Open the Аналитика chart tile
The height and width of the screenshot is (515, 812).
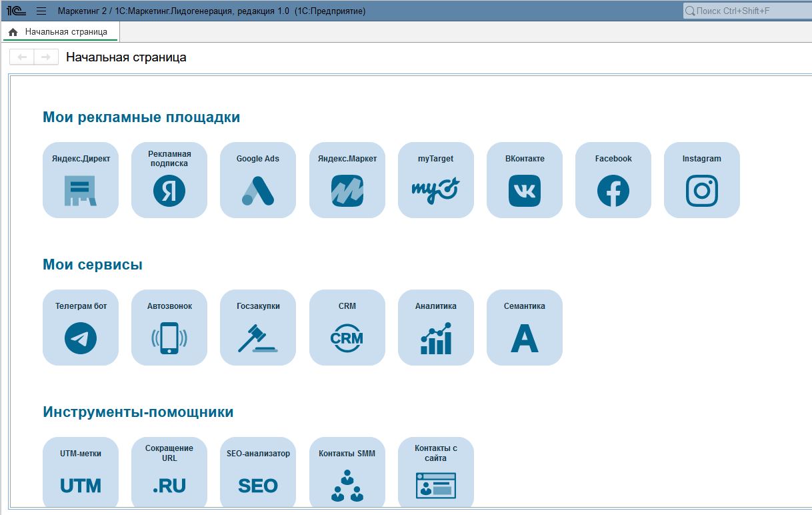pos(436,328)
